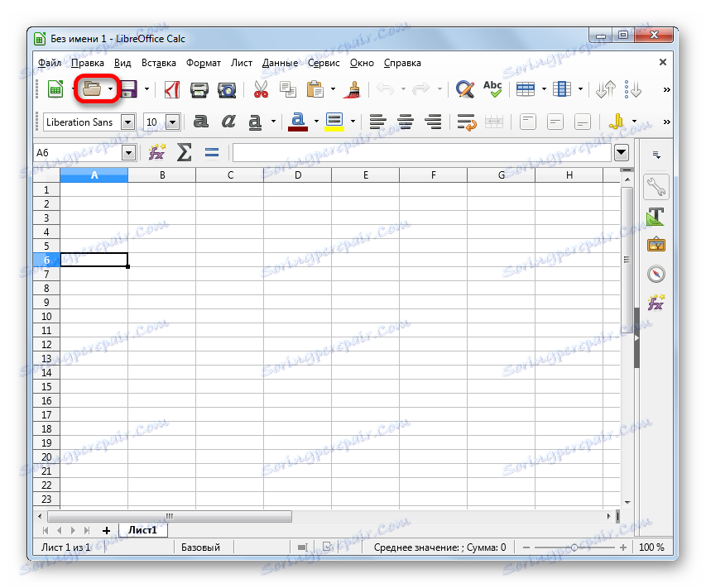The width and height of the screenshot is (706, 588).
Task: Toggle bold formatting
Action: click(x=201, y=122)
